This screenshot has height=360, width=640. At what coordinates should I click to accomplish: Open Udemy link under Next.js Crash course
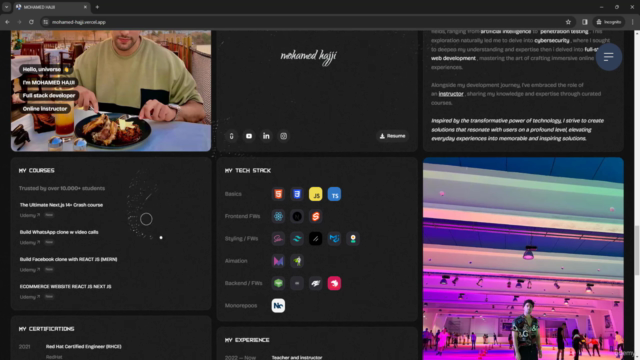click(x=30, y=215)
